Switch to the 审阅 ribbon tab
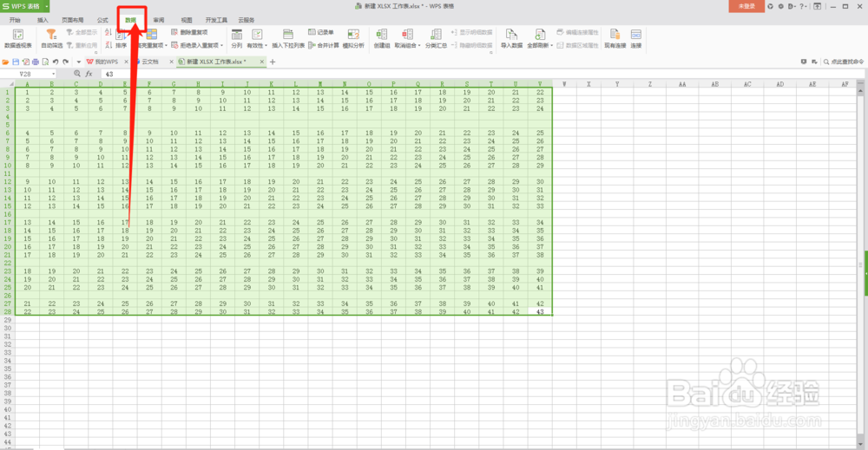 tap(159, 20)
